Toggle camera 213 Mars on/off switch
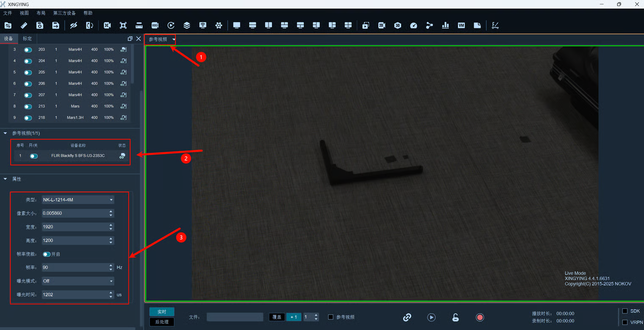 [x=28, y=107]
